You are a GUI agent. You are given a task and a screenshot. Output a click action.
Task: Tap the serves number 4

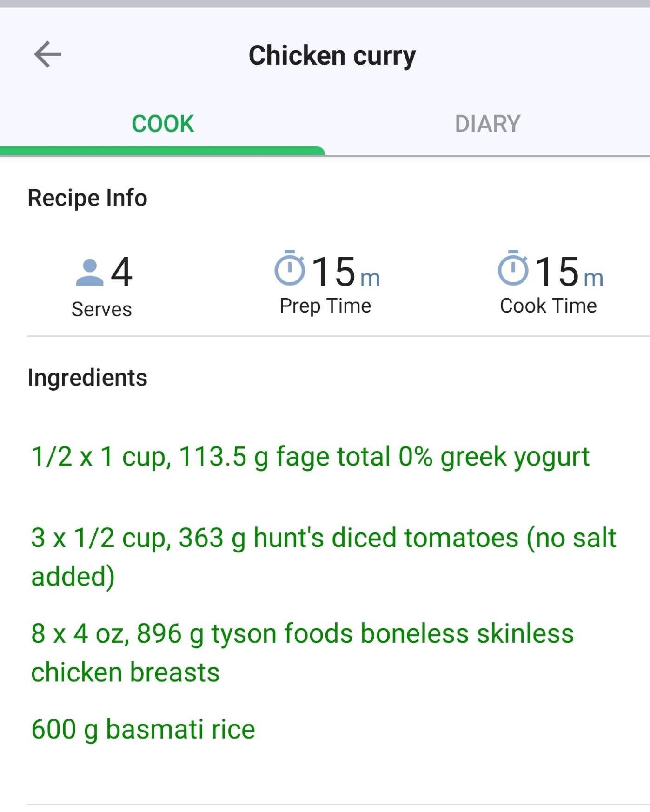coord(121,272)
